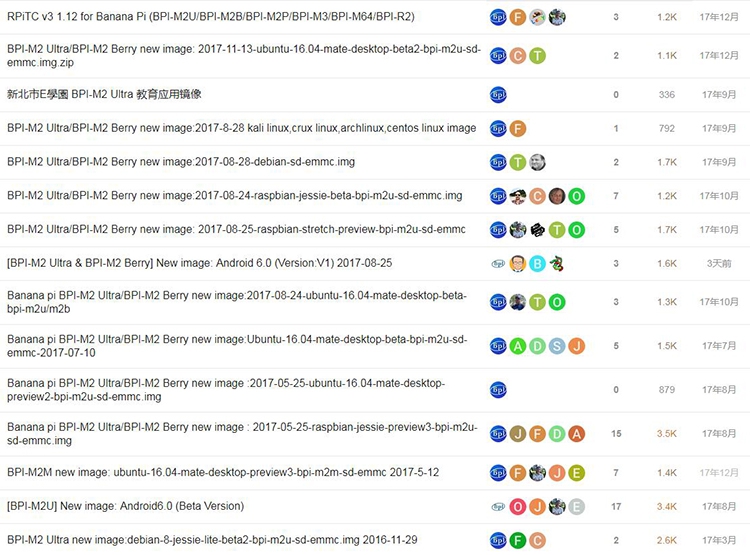Click yellow-green E avatar in BPI-M2M row
This screenshot has width=750, height=555.
[576, 473]
